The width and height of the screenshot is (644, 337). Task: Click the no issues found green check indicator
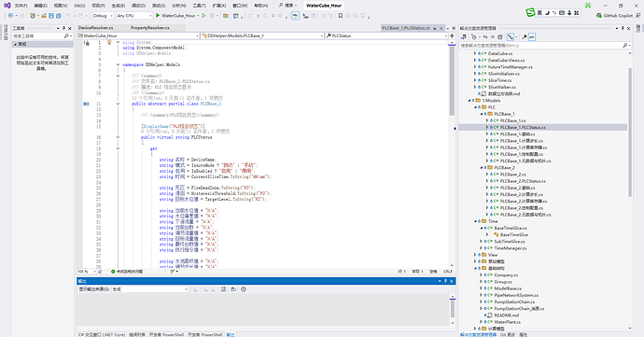pyautogui.click(x=127, y=272)
